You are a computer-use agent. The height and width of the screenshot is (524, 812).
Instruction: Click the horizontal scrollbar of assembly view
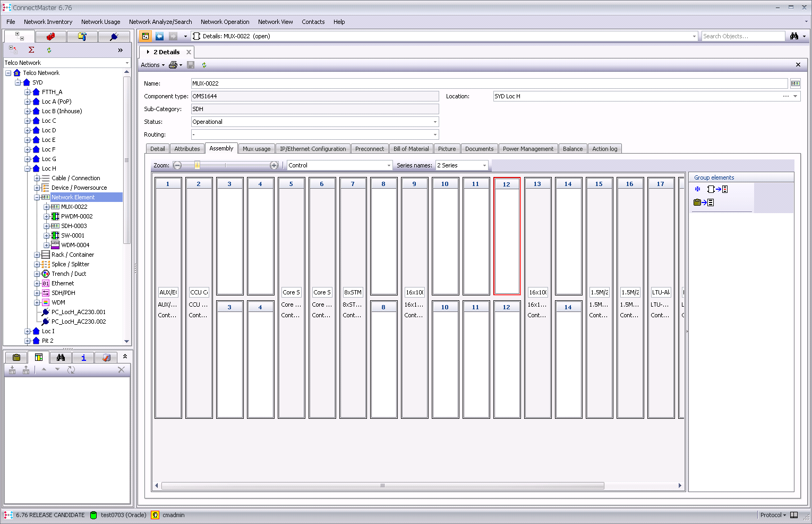point(382,485)
